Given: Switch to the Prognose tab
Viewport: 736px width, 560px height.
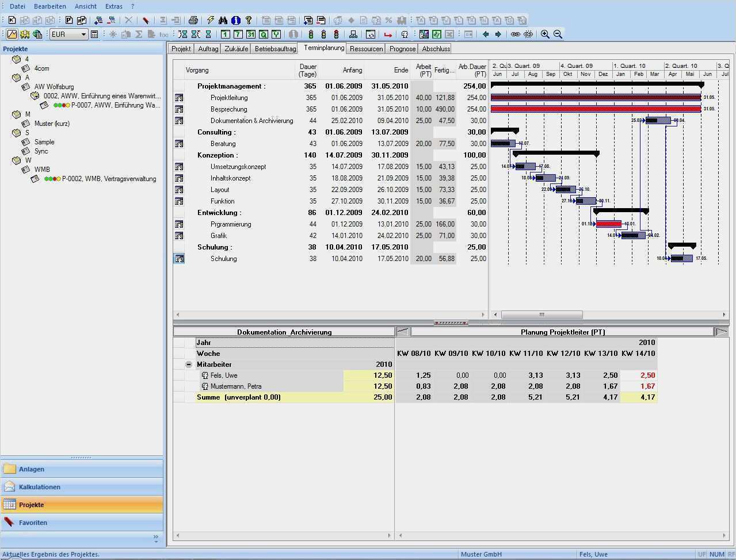Looking at the screenshot, I should click(402, 49).
